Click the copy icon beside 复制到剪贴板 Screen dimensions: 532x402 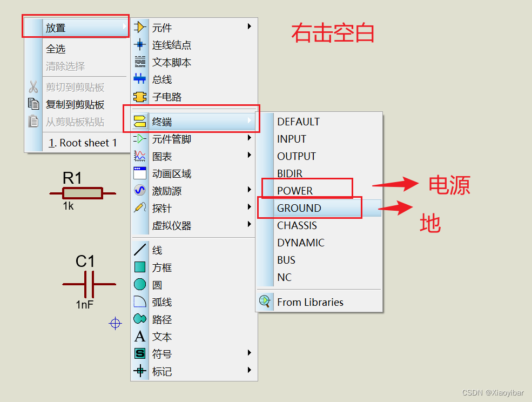pos(33,104)
